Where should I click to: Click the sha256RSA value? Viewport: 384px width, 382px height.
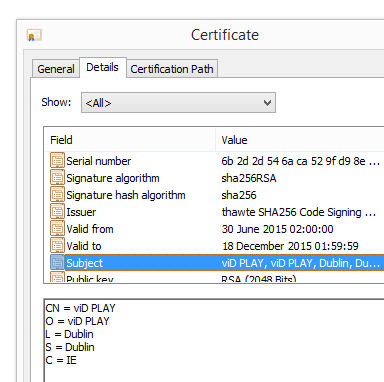(249, 178)
